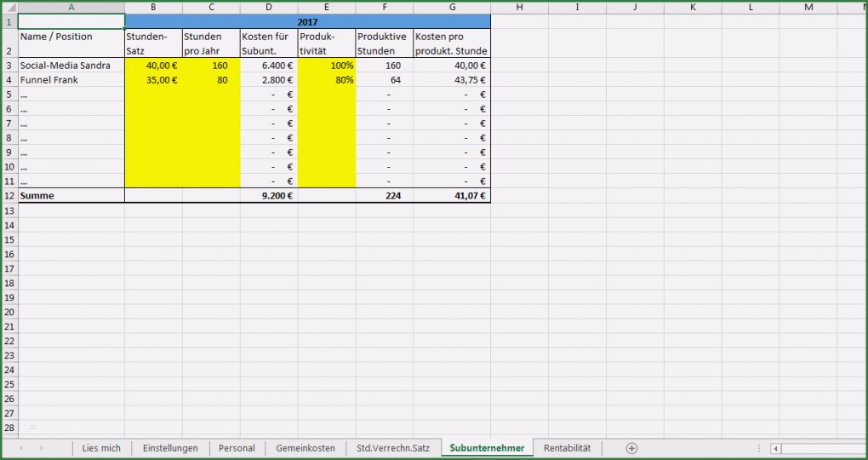Click the Summe total 9.200 € cell
The image size is (868, 460).
269,196
